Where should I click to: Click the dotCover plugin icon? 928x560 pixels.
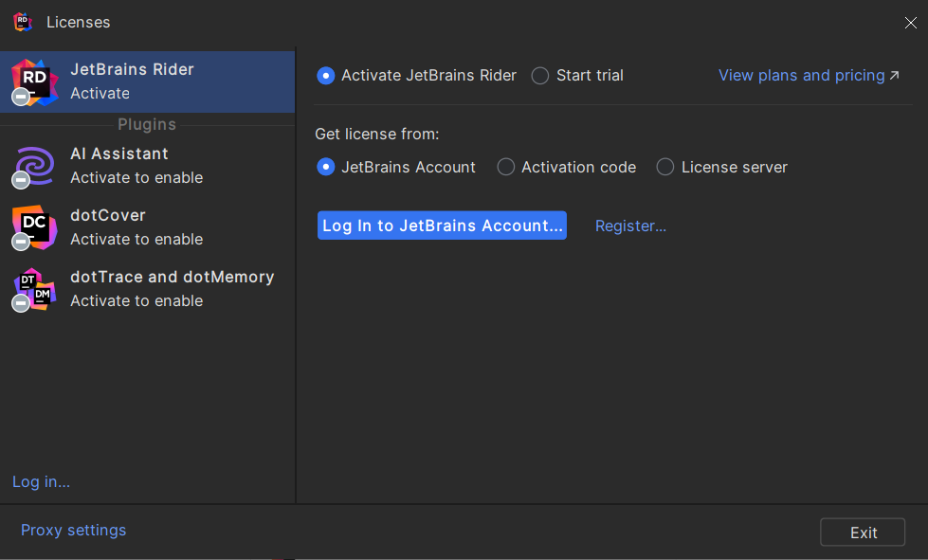34,226
